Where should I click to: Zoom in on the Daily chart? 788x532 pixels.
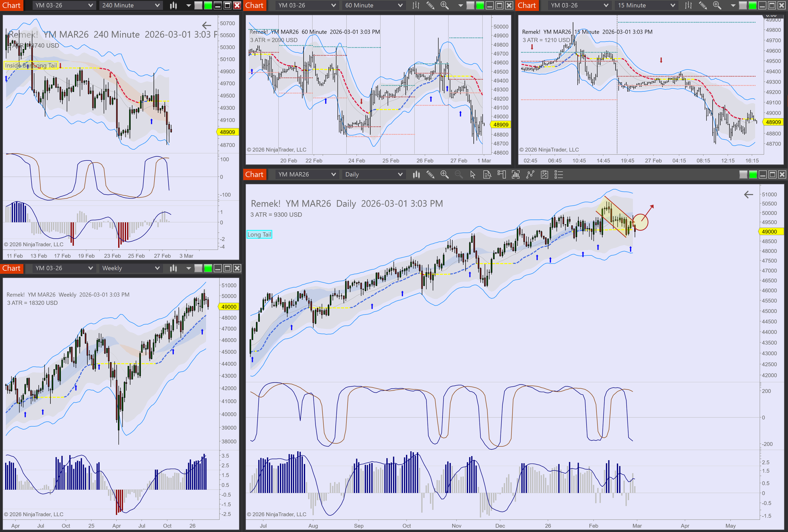[444, 175]
